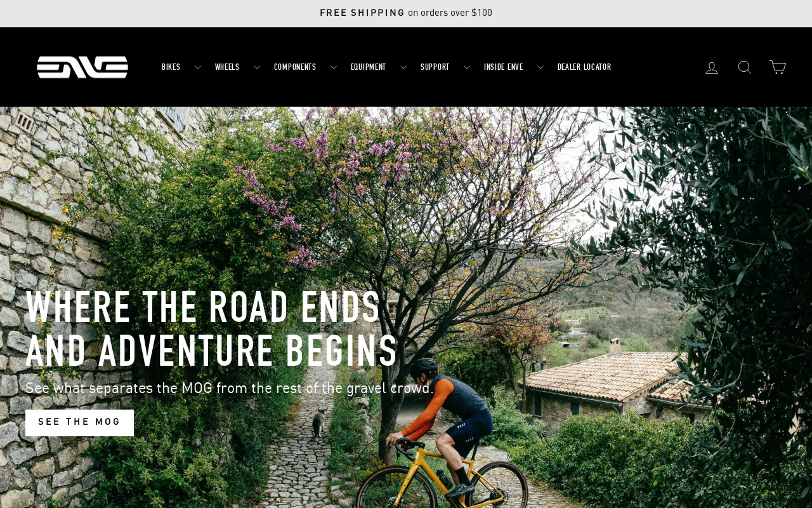
Task: Expand the Wheels menu chevron
Action: coord(256,67)
